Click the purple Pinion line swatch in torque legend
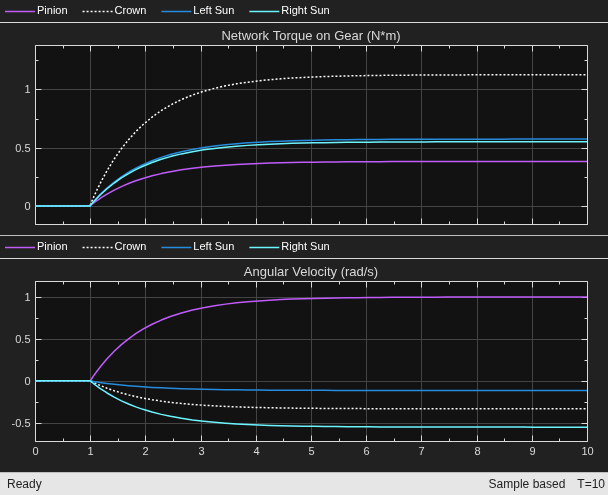 20,12
